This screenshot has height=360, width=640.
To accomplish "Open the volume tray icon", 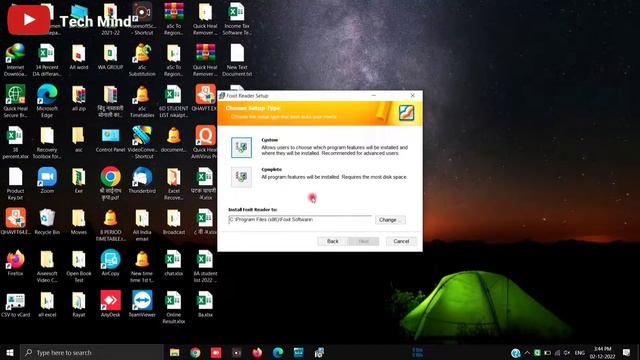I will coord(567,353).
